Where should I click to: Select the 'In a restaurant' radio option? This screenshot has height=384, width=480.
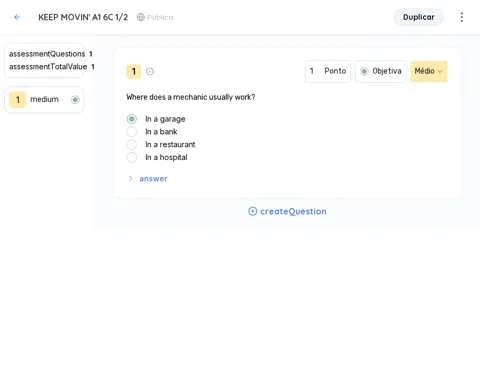tap(132, 145)
